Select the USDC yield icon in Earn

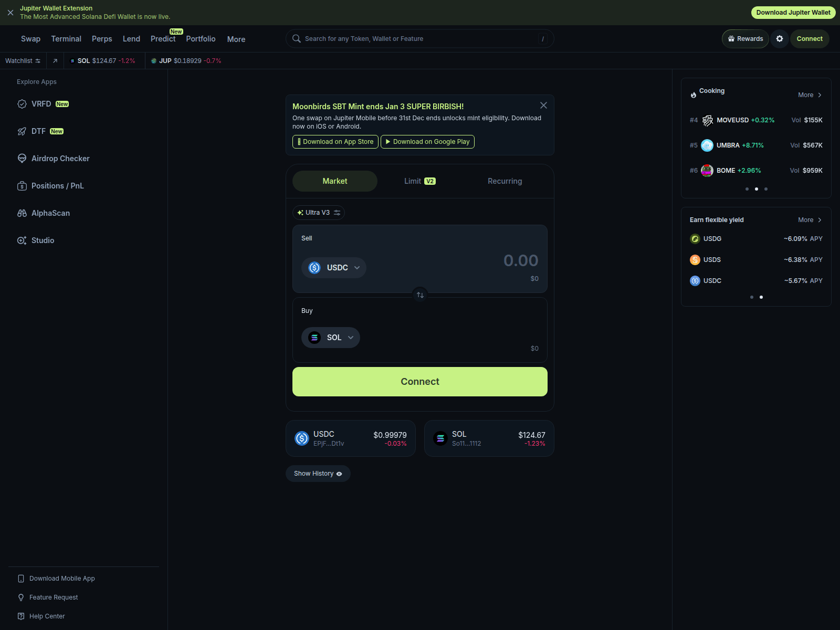click(695, 281)
